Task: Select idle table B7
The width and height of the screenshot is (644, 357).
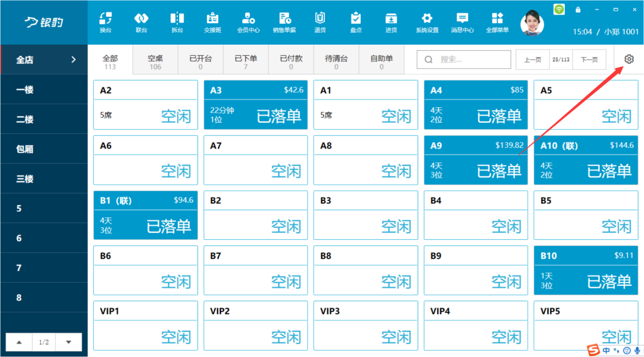Action: [256, 270]
